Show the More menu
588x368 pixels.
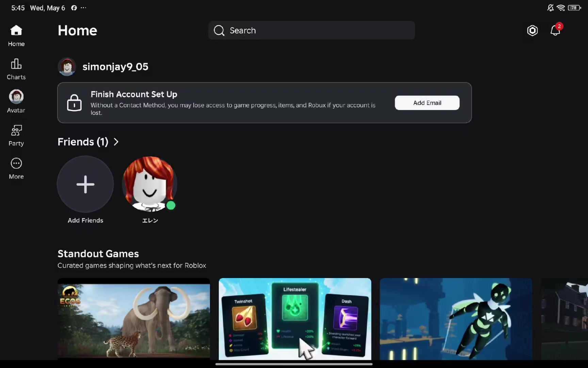(16, 169)
